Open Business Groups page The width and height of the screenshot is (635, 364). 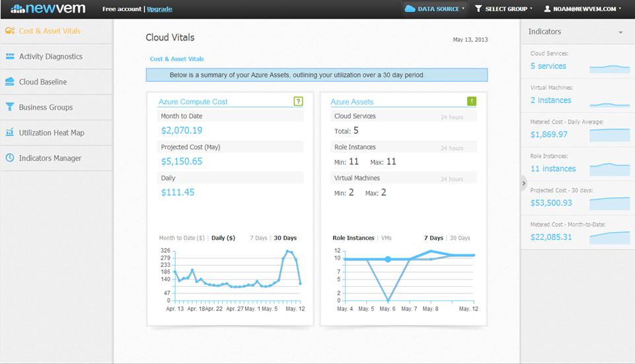[x=46, y=107]
